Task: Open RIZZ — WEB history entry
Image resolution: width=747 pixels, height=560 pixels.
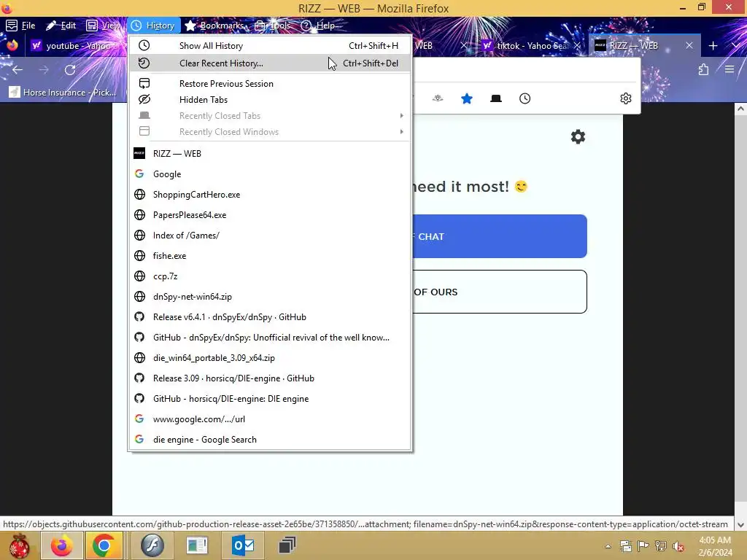Action: pos(270,154)
